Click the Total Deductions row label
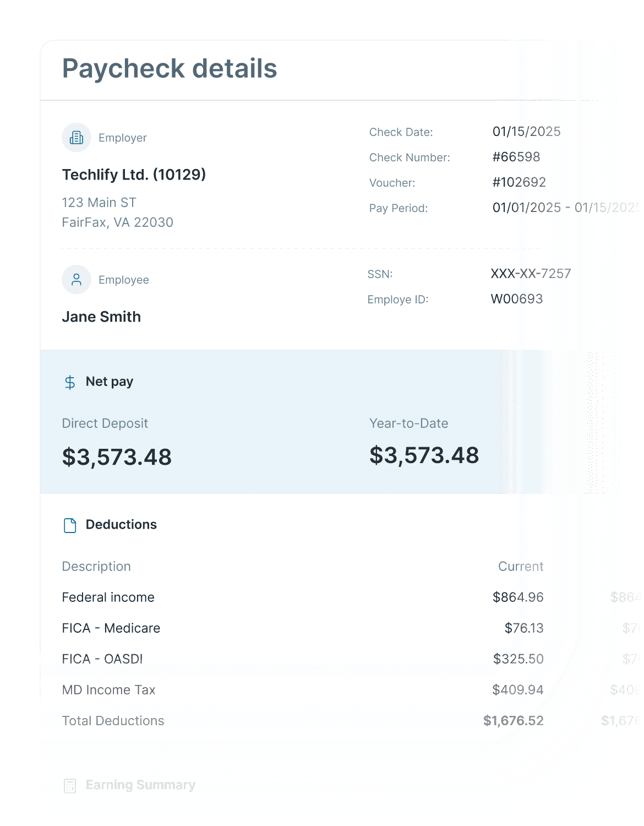 113,721
